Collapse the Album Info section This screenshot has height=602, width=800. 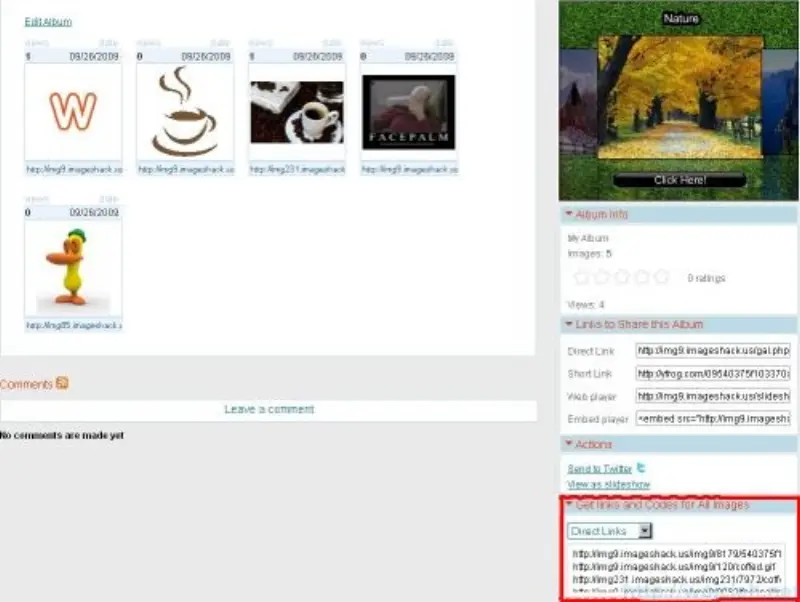569,215
